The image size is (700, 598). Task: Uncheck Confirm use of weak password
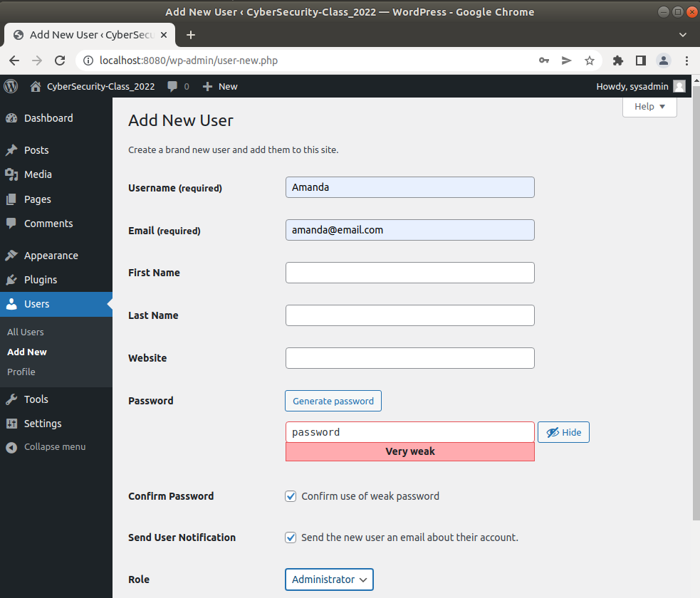coord(291,496)
